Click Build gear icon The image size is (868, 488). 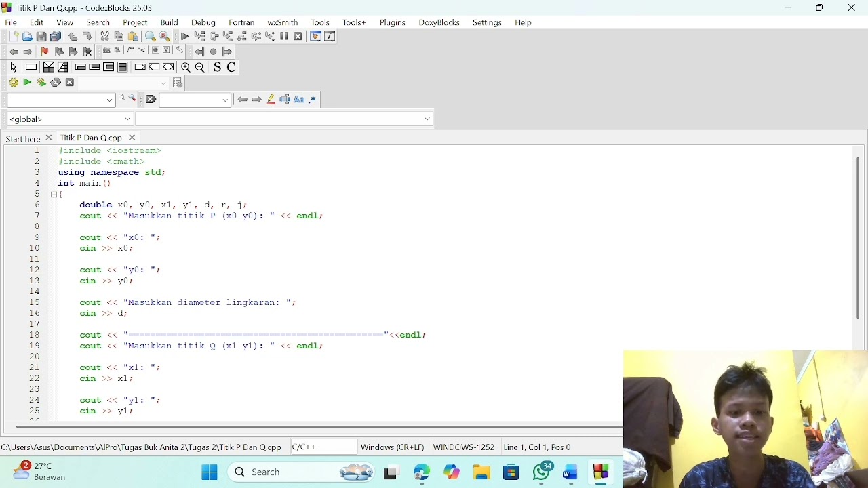click(13, 83)
